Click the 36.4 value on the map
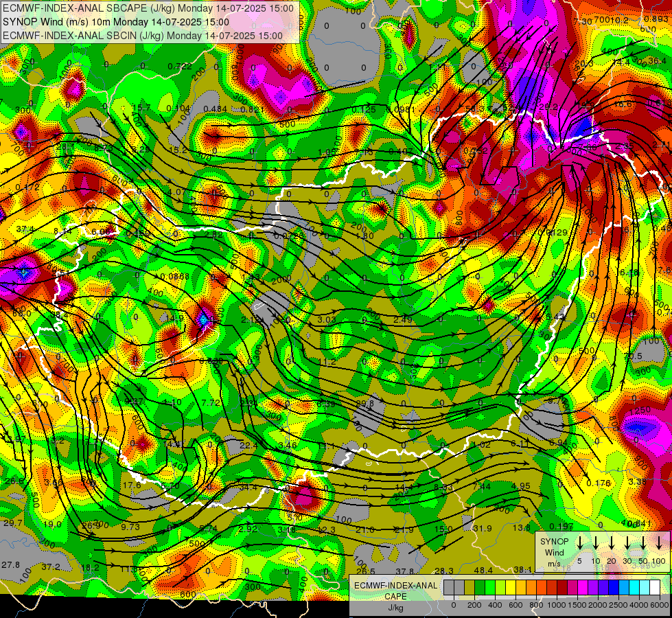 click(x=657, y=61)
